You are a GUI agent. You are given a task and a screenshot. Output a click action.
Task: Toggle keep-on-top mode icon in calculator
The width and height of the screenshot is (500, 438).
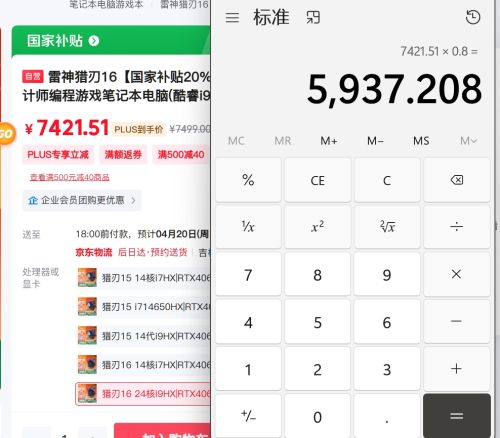point(313,17)
